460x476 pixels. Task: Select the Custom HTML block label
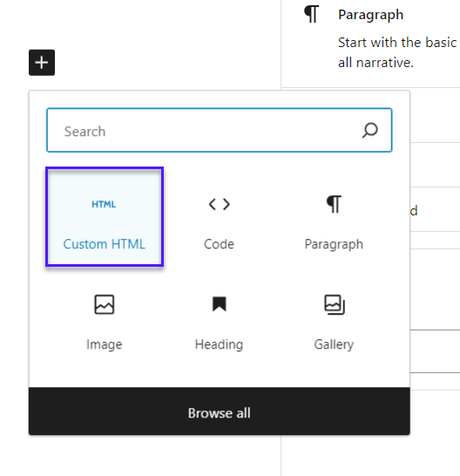click(x=104, y=244)
